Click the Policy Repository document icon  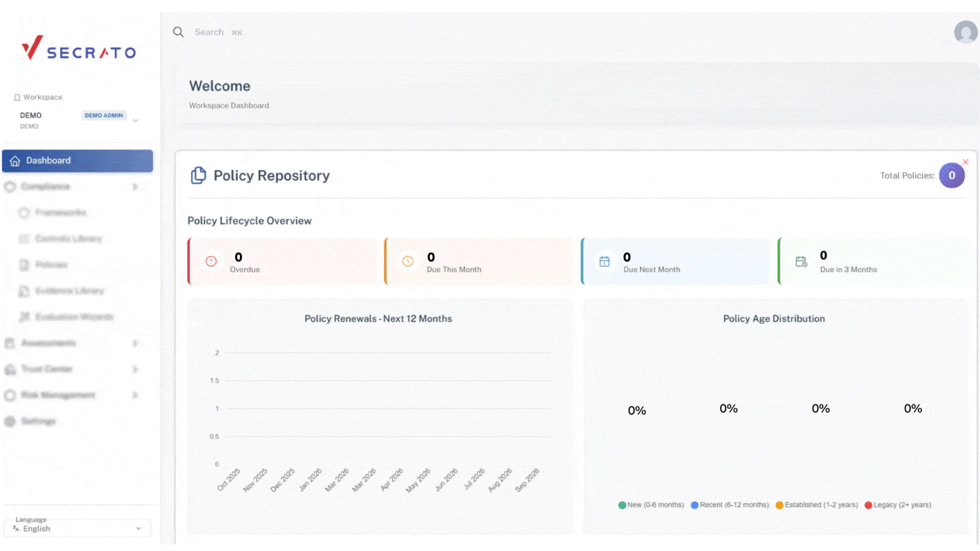coord(198,176)
